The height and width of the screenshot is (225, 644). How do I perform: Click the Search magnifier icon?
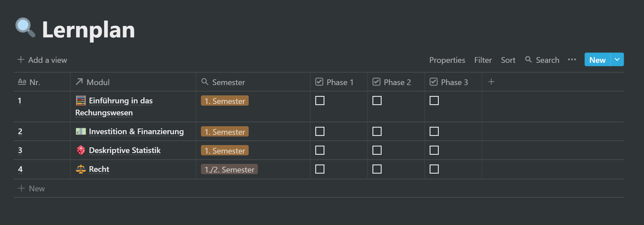click(x=528, y=60)
